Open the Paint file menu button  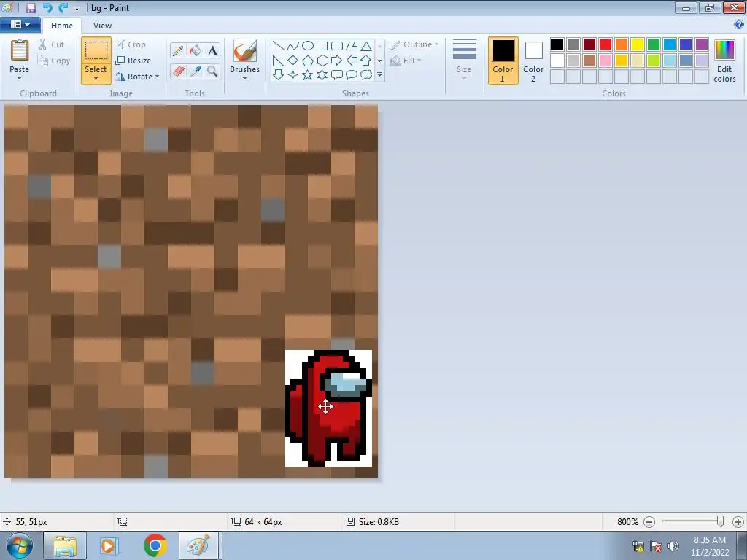pos(20,25)
